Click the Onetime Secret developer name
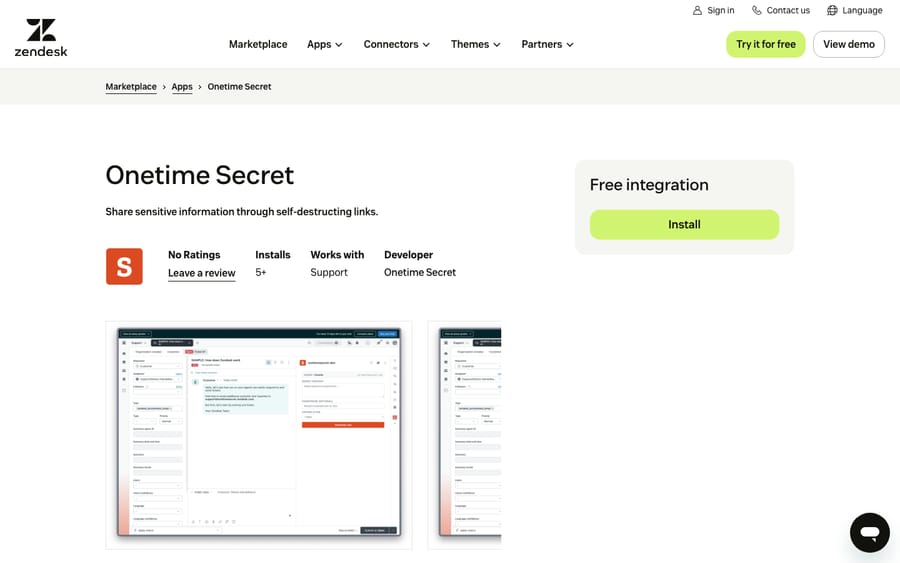 [420, 273]
